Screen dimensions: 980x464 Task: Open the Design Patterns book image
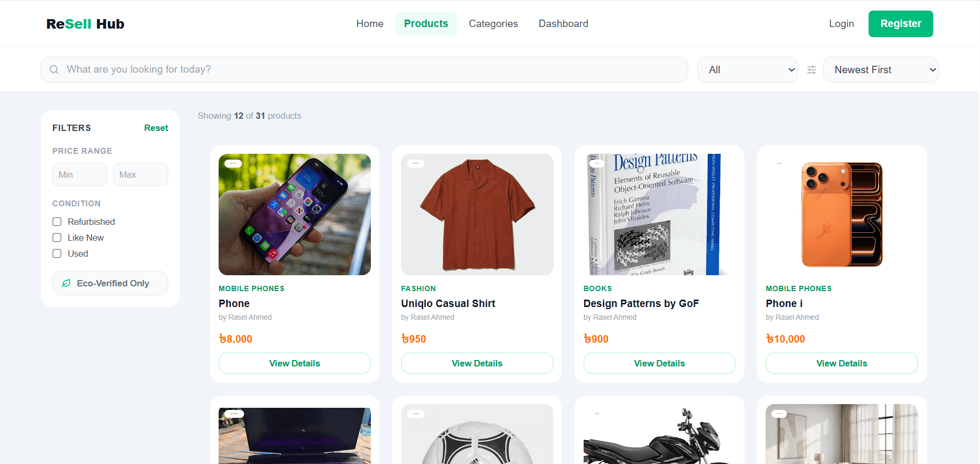tap(660, 214)
